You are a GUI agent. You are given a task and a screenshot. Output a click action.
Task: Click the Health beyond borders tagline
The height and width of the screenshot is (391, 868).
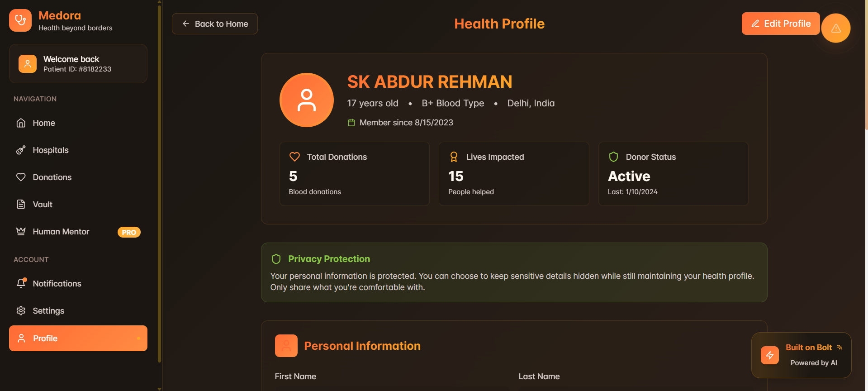click(75, 28)
